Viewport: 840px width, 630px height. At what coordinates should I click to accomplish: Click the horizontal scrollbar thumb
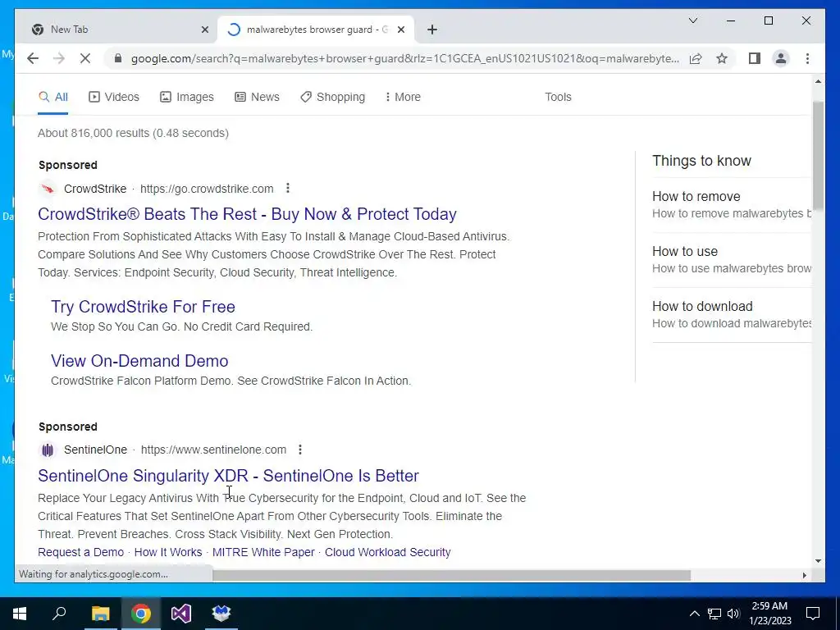coord(452,575)
